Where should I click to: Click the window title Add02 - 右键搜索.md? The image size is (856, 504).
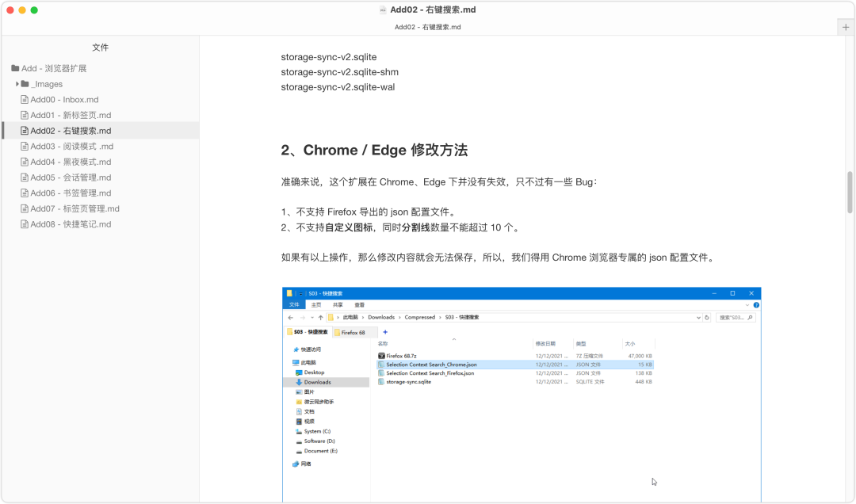pos(433,10)
